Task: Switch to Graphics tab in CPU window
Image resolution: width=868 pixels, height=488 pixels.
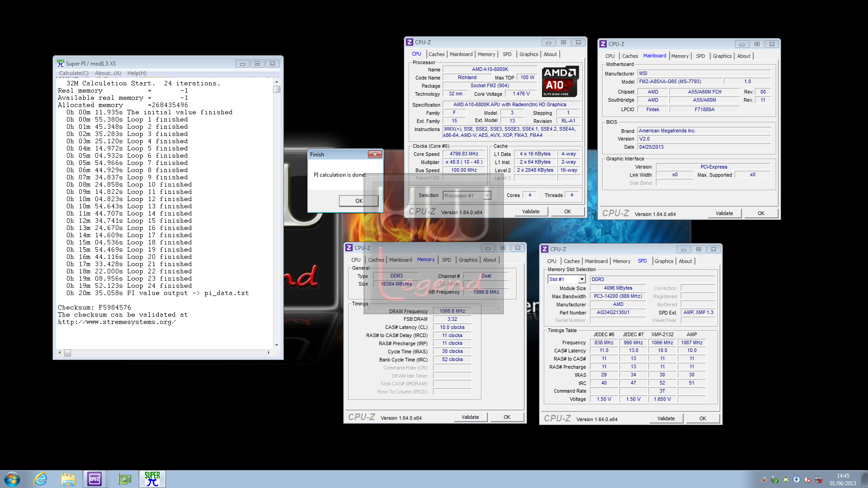Action: tap(528, 54)
